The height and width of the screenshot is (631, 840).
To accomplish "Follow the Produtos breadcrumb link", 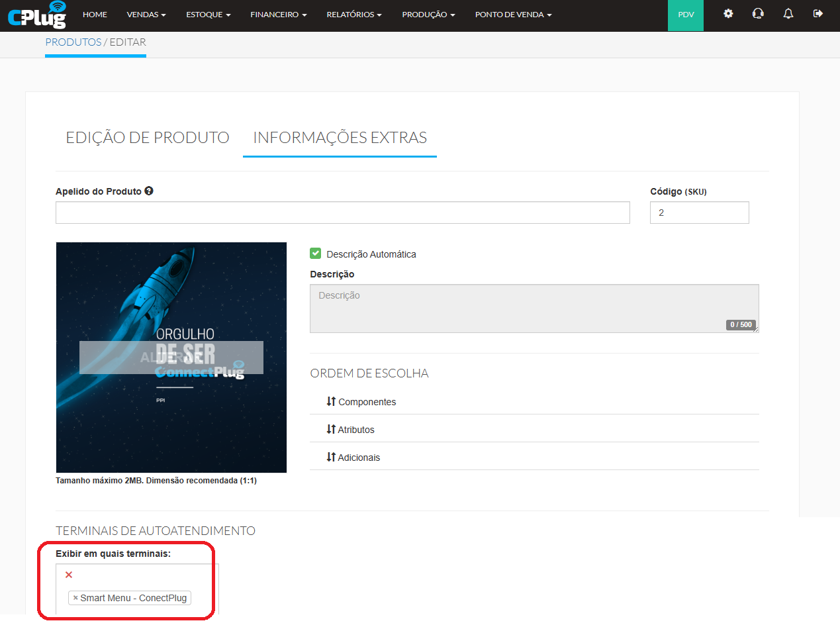I will pyautogui.click(x=73, y=42).
